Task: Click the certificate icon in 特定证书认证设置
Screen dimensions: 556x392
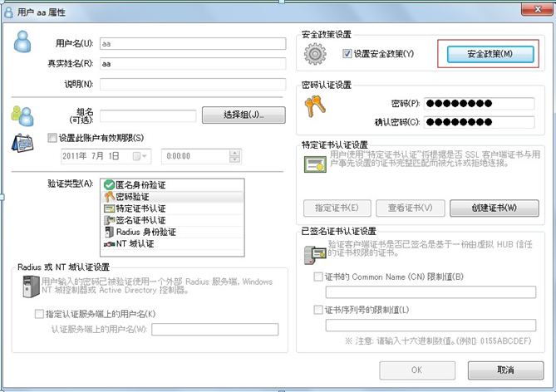Action: [x=315, y=164]
